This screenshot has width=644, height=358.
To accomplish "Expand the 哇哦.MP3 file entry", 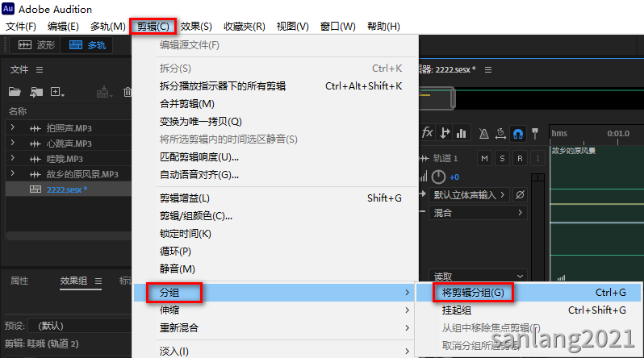I will click(x=12, y=158).
